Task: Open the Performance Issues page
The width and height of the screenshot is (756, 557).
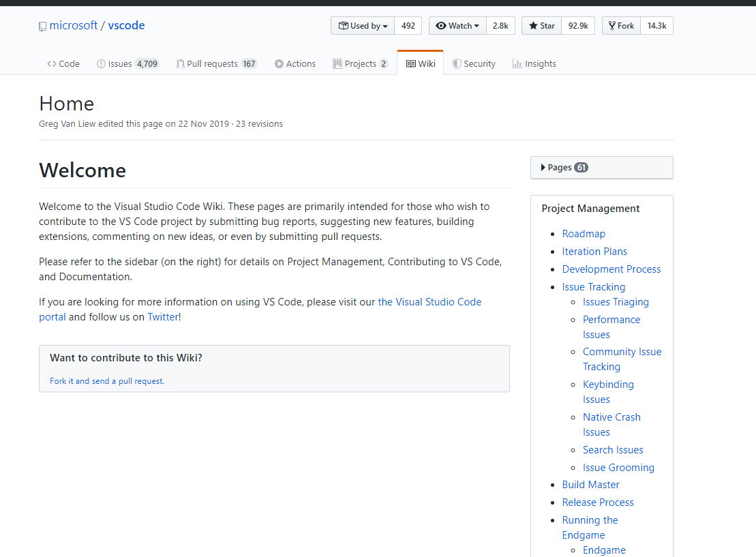Action: (611, 327)
